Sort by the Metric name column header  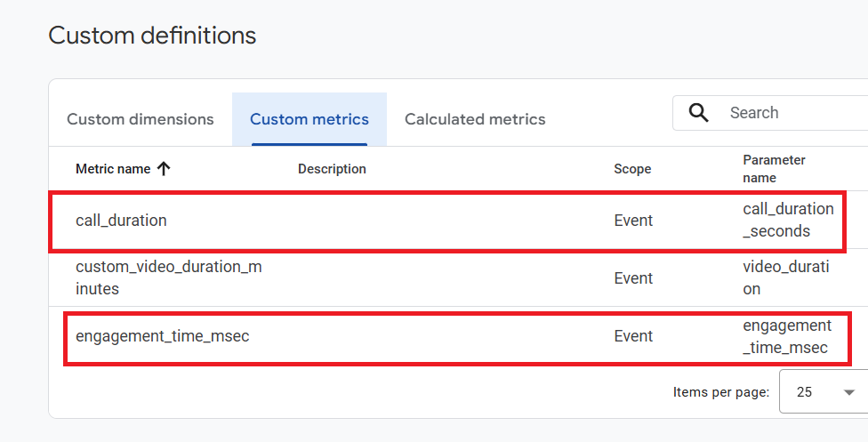tap(113, 169)
